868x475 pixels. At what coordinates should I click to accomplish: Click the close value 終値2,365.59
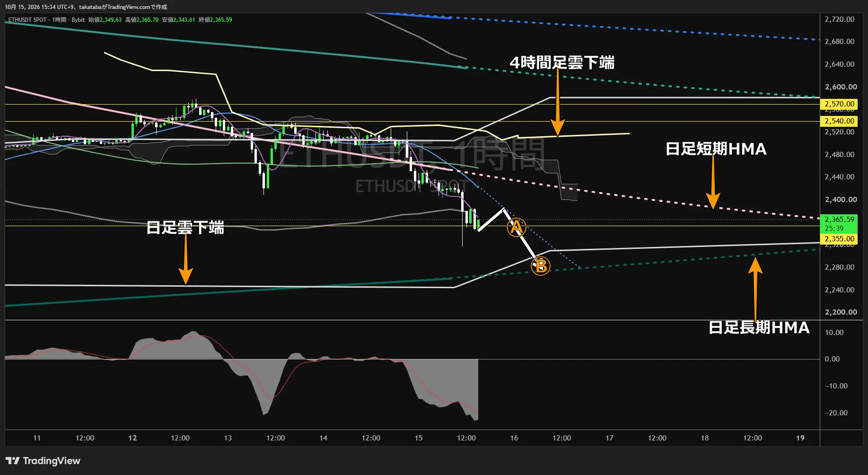pyautogui.click(x=215, y=20)
